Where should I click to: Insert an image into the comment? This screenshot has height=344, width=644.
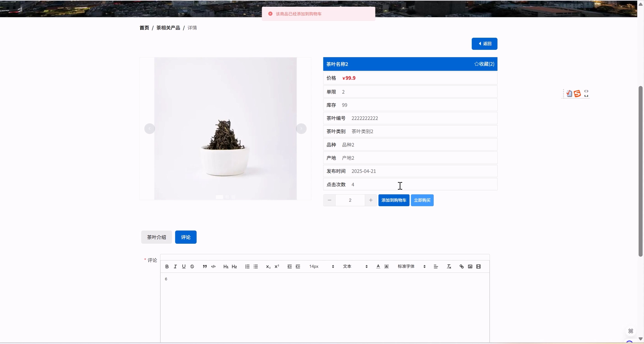[470, 266]
